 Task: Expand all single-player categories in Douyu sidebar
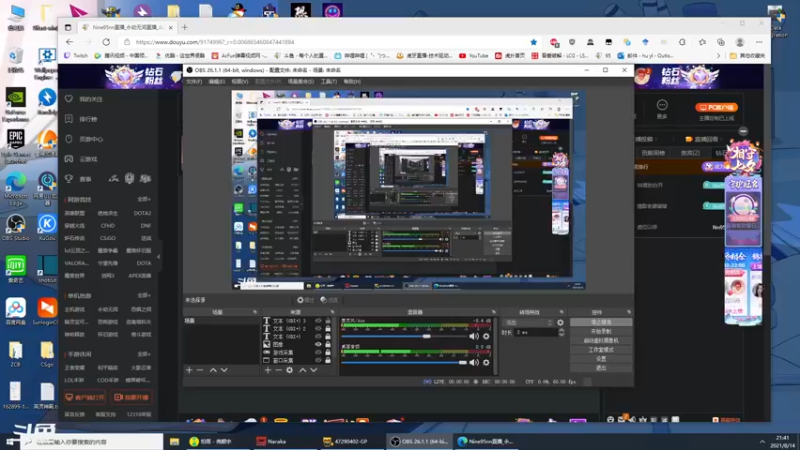coord(144,295)
